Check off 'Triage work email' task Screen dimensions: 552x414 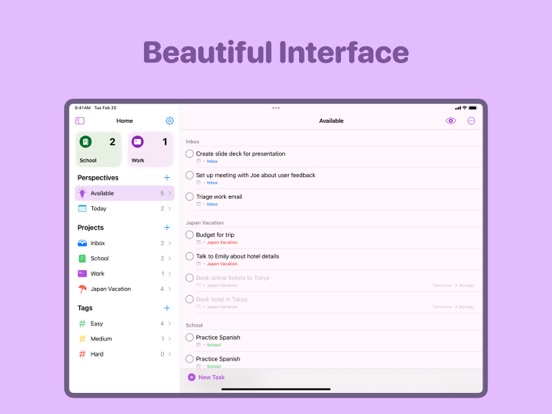[189, 196]
